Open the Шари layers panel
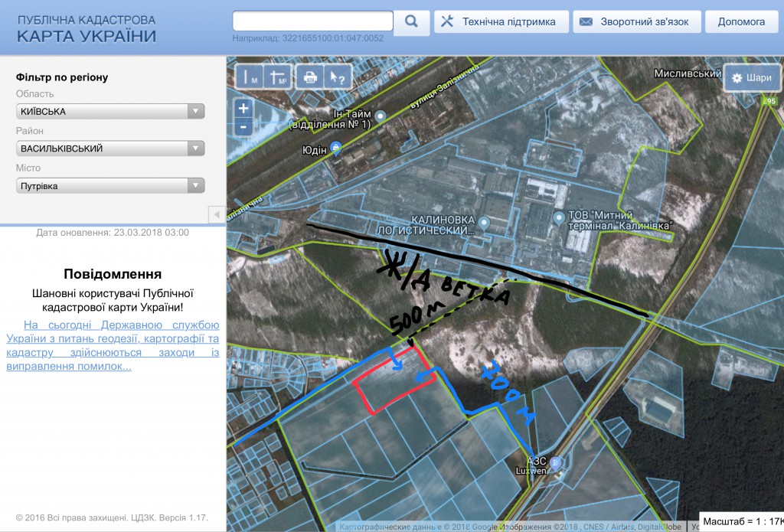Viewport: 784px width, 532px height. (751, 77)
